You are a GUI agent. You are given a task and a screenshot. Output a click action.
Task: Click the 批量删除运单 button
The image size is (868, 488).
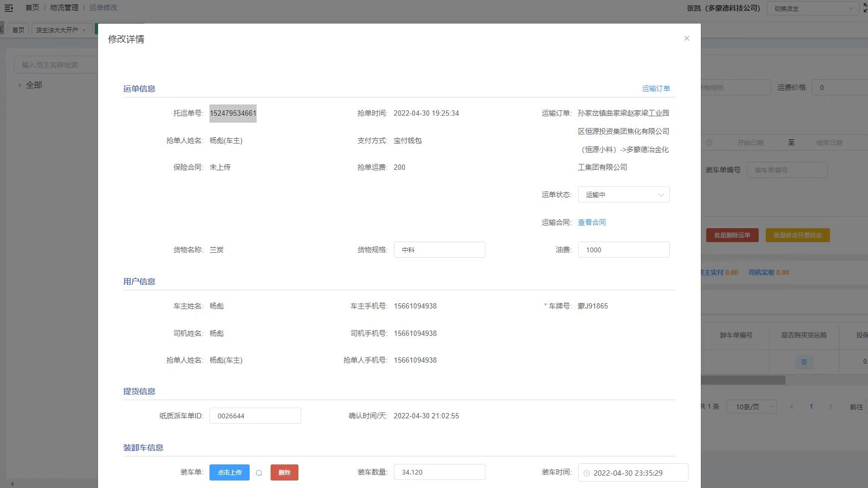[x=732, y=235]
